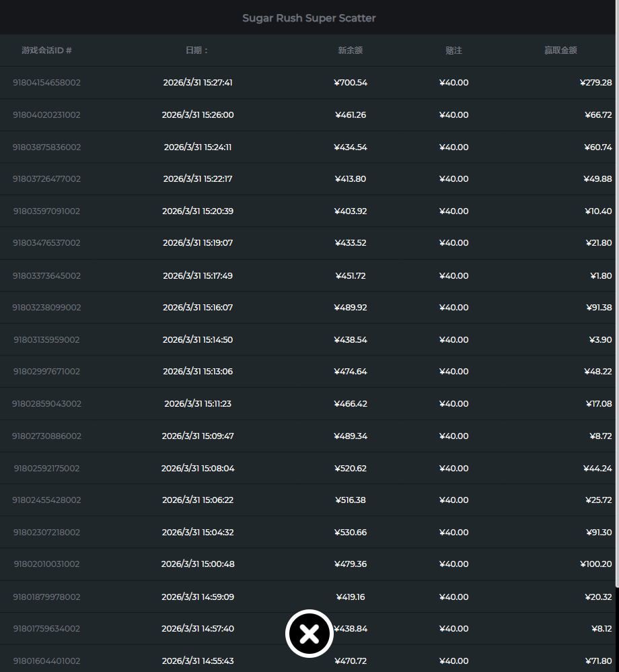Select session 91803875836002 entry
The image size is (619, 672).
coord(46,147)
